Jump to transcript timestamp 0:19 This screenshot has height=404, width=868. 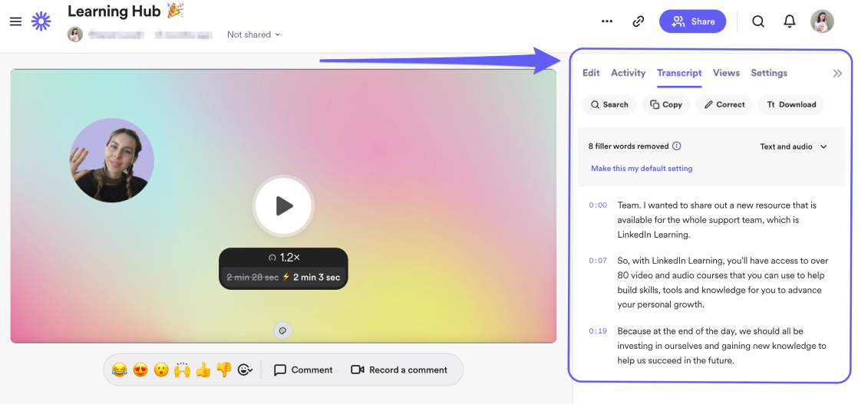[x=598, y=331]
